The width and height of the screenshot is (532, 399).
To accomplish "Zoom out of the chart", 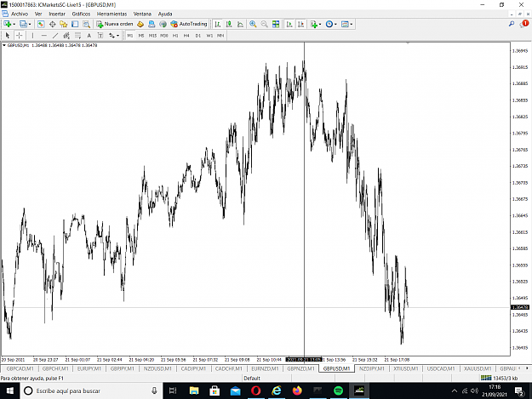I will click(264, 24).
